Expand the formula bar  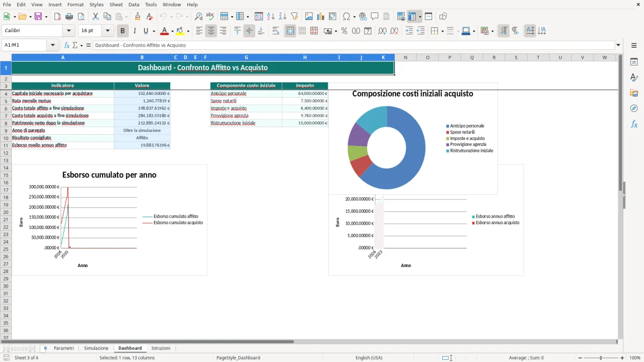click(618, 45)
